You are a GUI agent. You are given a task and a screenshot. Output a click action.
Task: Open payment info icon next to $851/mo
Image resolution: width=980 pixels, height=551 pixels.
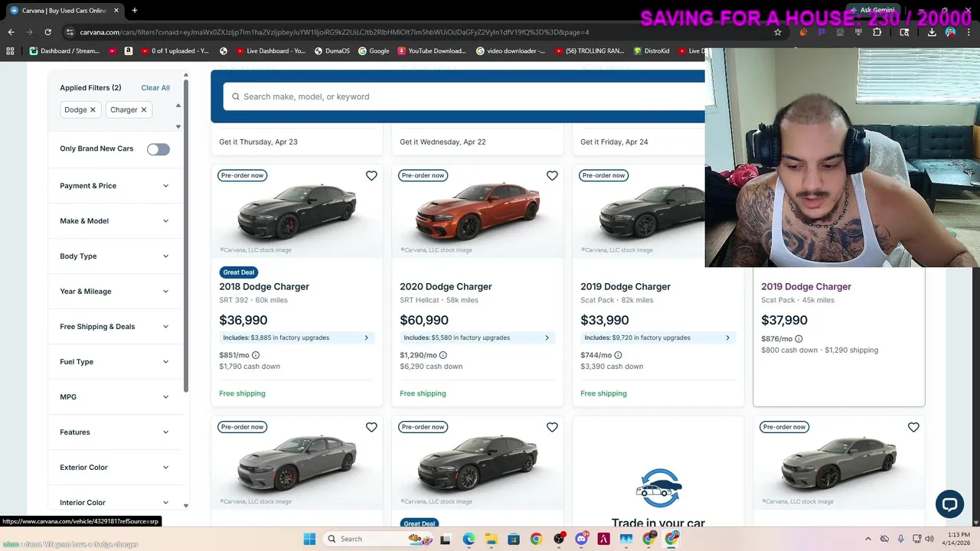pyautogui.click(x=256, y=355)
